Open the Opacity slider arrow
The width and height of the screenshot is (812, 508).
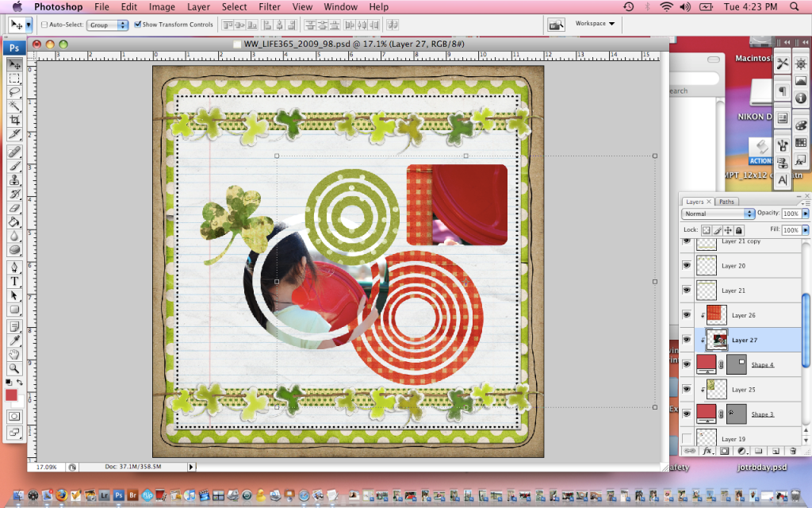point(806,214)
